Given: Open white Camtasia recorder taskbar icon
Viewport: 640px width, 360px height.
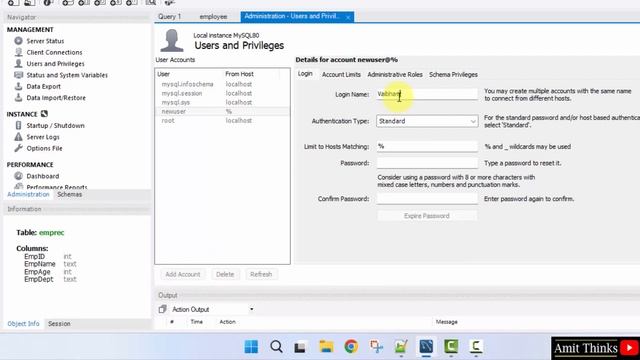Looking at the screenshot, I should pyautogui.click(x=476, y=347).
